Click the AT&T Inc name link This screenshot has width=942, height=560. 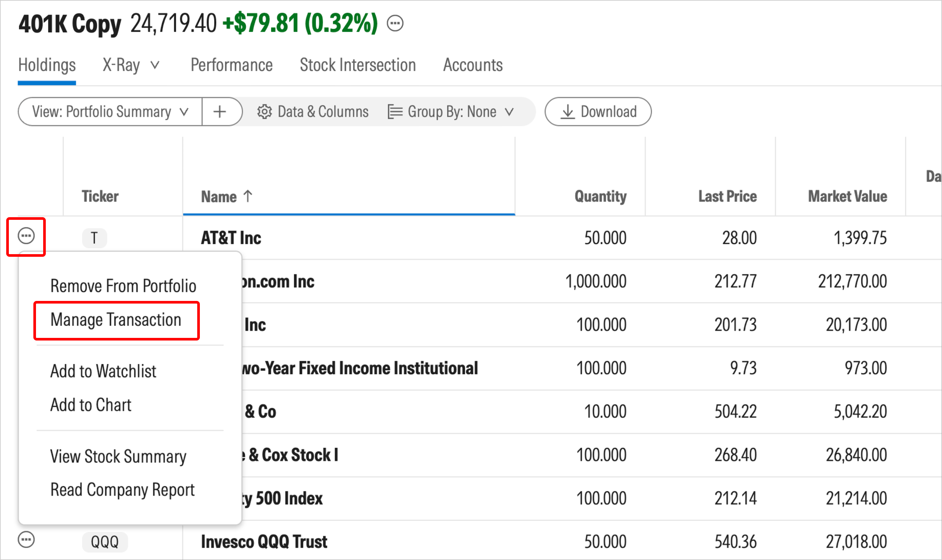coord(231,238)
